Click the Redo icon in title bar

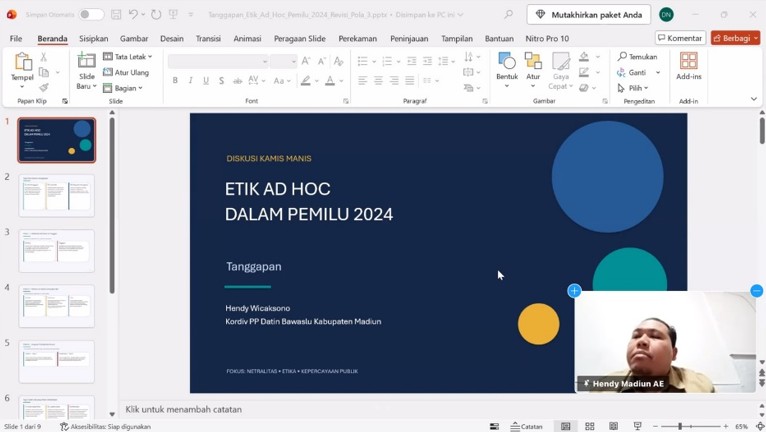(156, 14)
